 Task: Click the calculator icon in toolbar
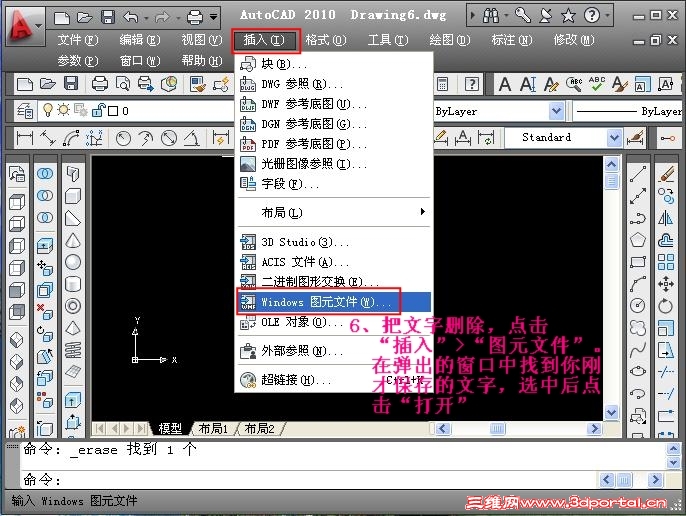(442, 84)
